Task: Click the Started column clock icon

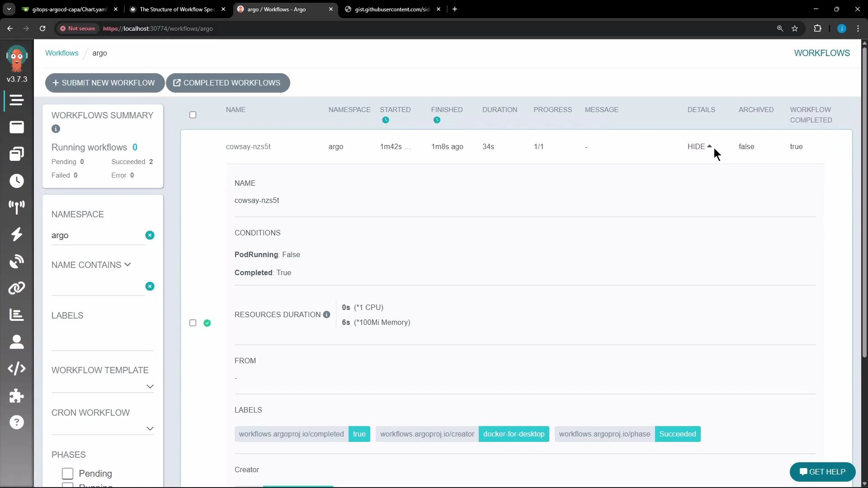Action: (x=385, y=120)
